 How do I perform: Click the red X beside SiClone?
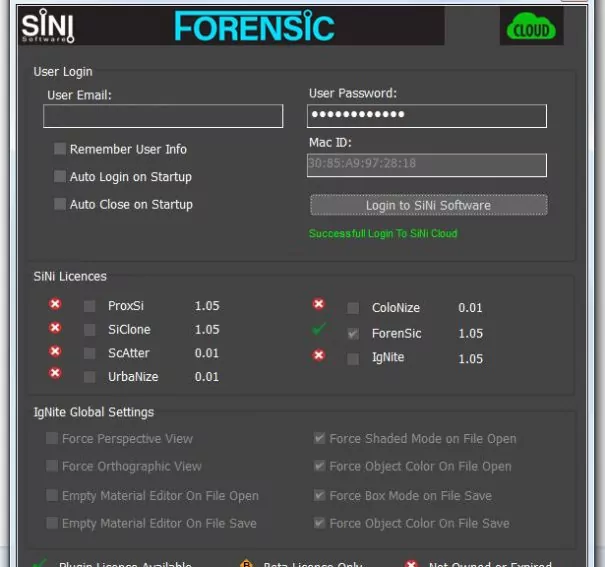coord(55,328)
